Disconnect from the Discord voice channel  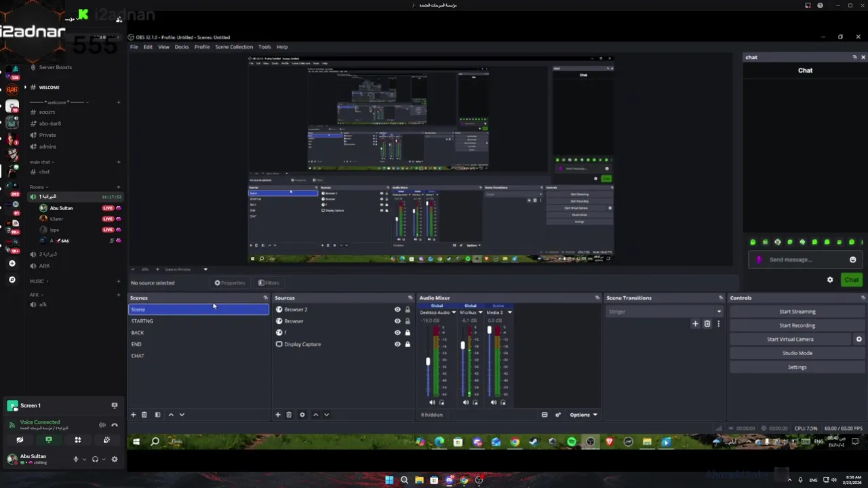114,425
